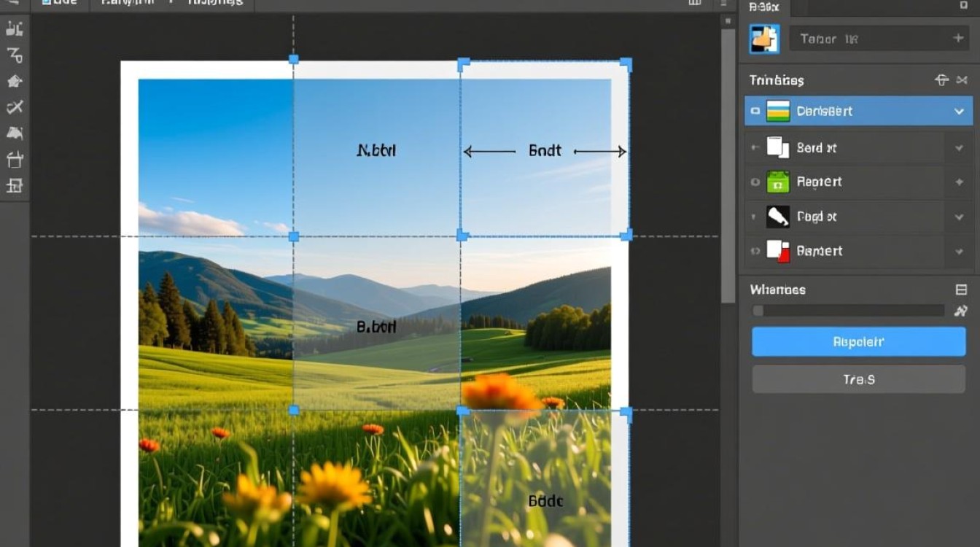Click the hand thumbnail icon in right panel

[x=764, y=39]
